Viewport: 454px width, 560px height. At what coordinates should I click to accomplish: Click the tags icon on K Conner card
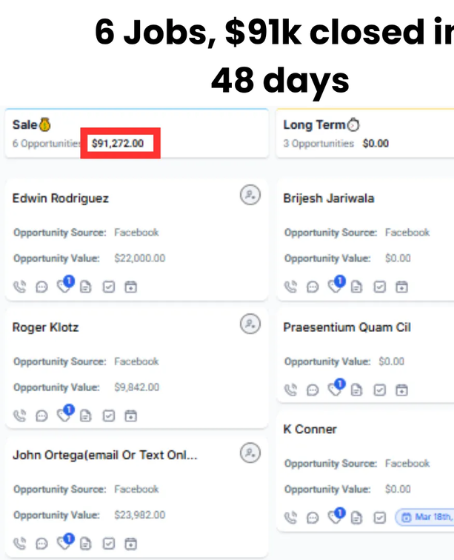pyautogui.click(x=336, y=516)
